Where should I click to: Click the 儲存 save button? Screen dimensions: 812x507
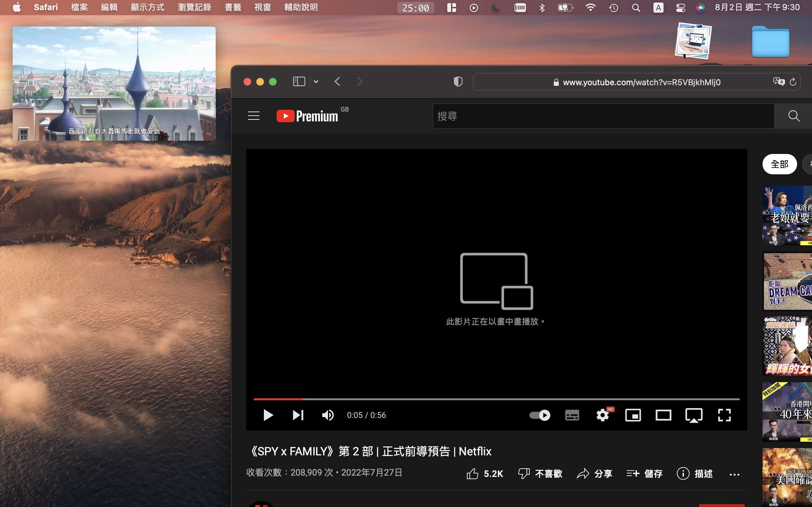click(x=644, y=473)
